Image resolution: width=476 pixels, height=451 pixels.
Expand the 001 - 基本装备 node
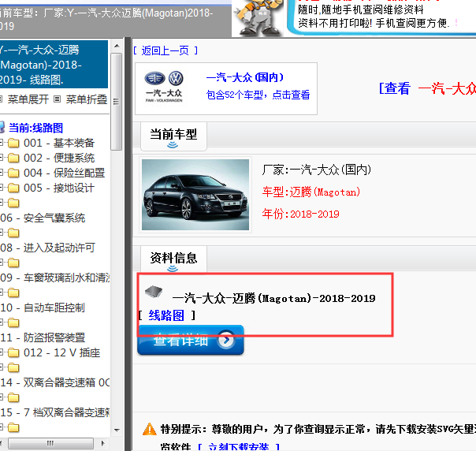coord(2,143)
